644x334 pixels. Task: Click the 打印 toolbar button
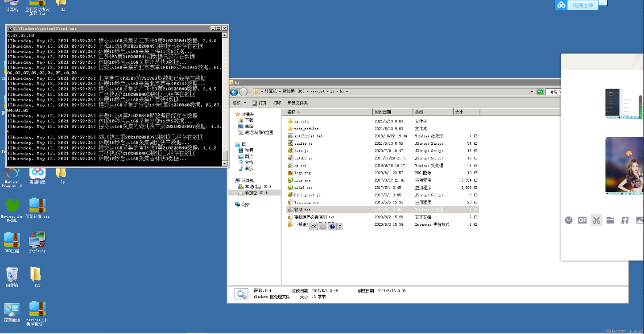277,103
